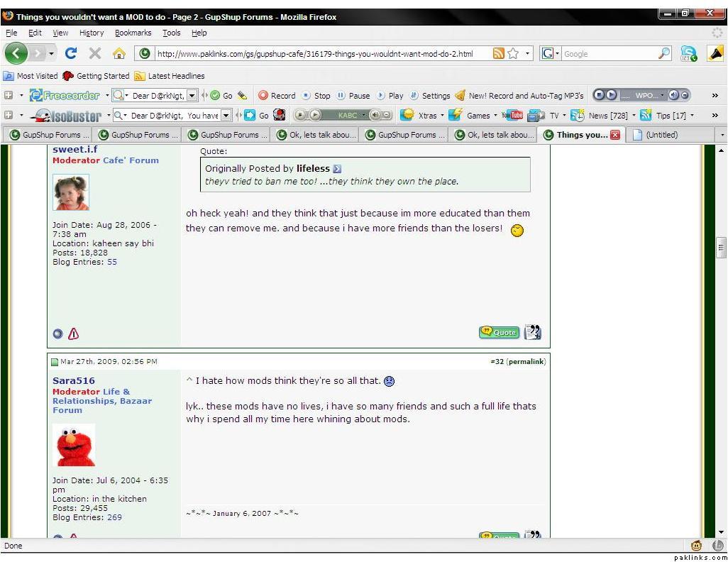
Task: Click the YouTube icon in the toolbar
Action: pyautogui.click(x=512, y=115)
